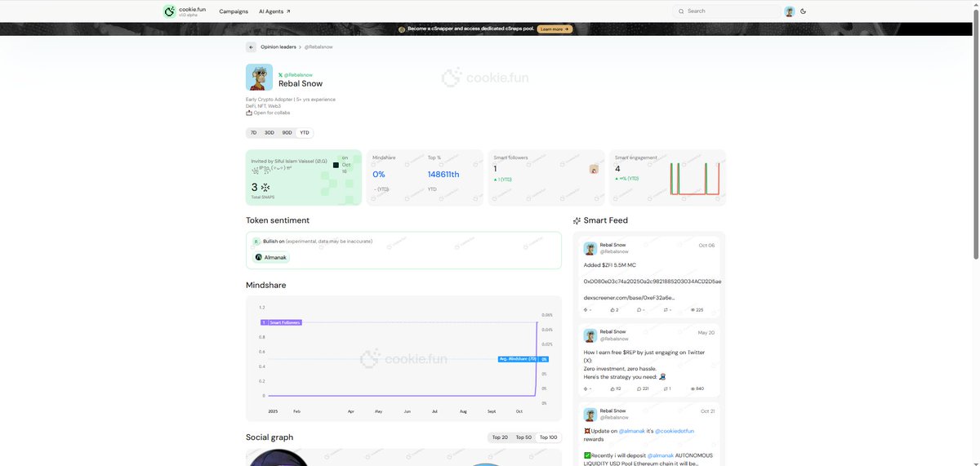
Task: Click like icon on Oct 06 post
Action: 612,310
